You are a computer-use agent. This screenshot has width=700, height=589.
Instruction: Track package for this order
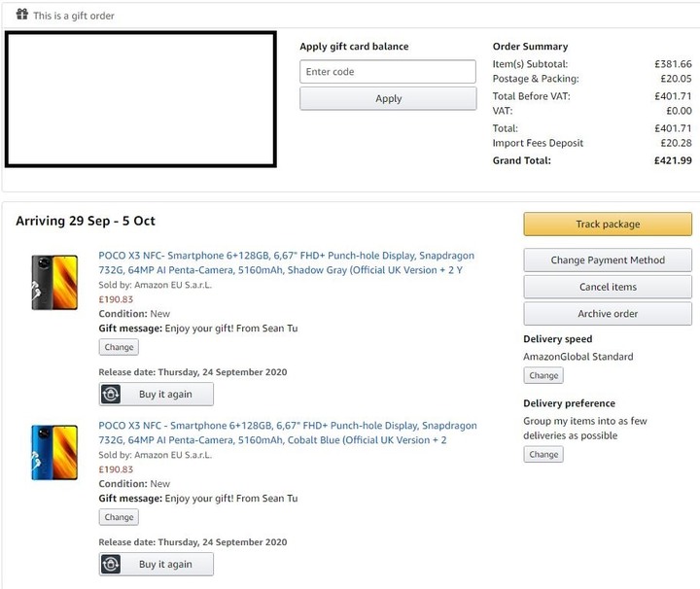tap(607, 224)
